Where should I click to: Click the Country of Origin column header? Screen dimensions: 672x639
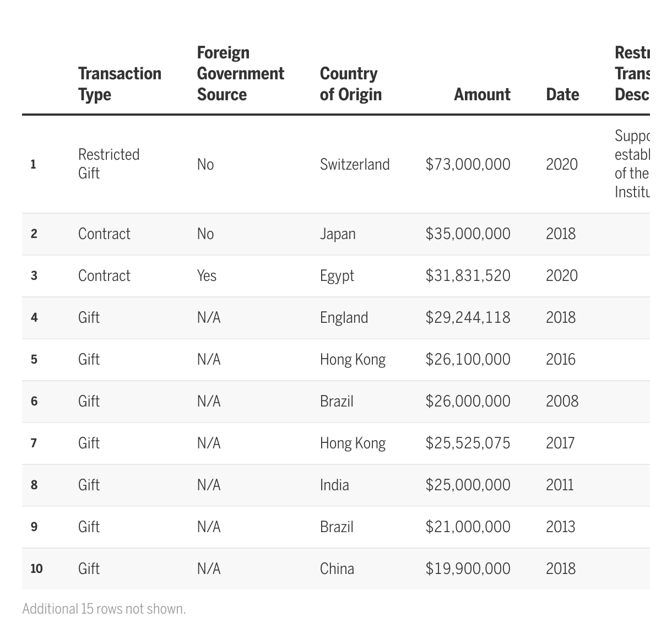[x=350, y=84]
